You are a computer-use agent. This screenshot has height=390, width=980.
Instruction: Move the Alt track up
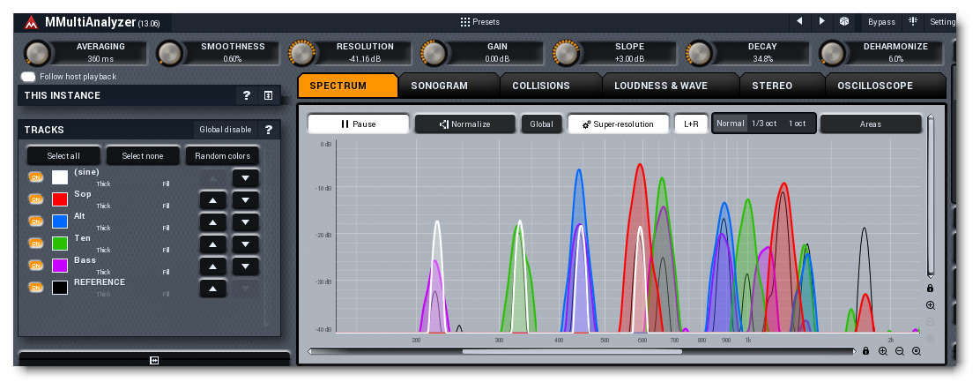[213, 222]
